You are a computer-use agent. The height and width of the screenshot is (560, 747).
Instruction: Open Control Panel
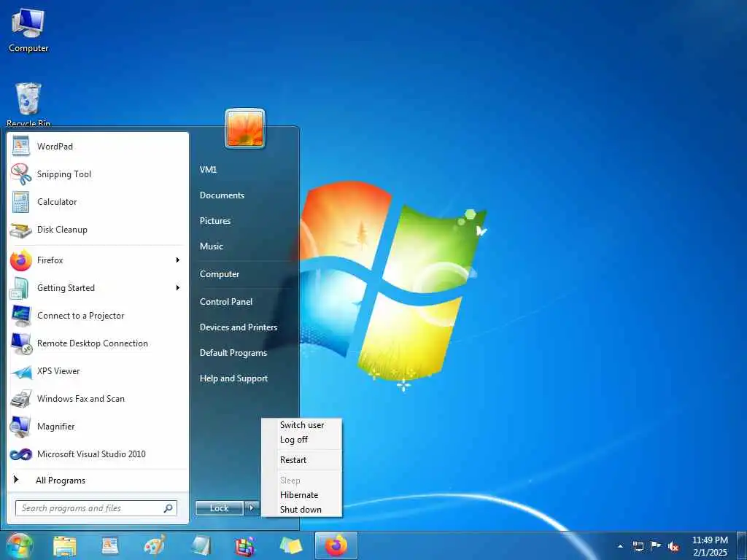226,301
